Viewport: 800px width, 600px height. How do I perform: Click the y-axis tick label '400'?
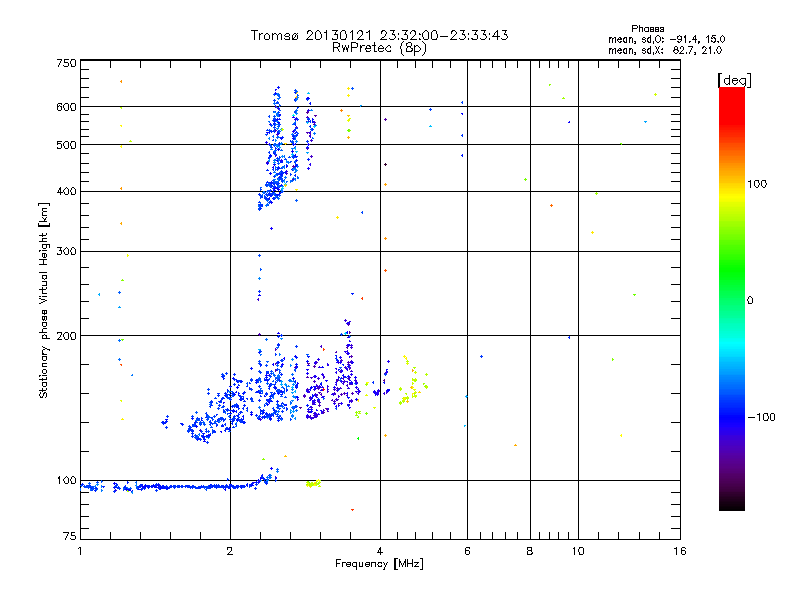(x=66, y=192)
